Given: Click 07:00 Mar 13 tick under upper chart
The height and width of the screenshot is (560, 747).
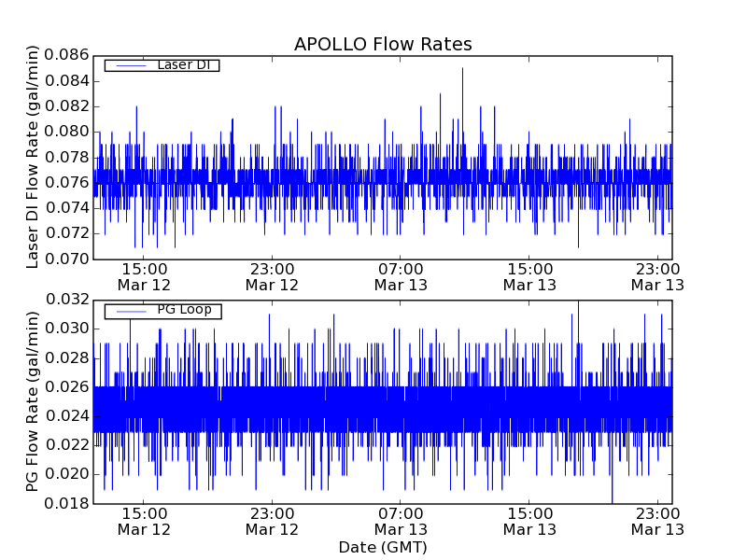Looking at the screenshot, I should 401,276.
